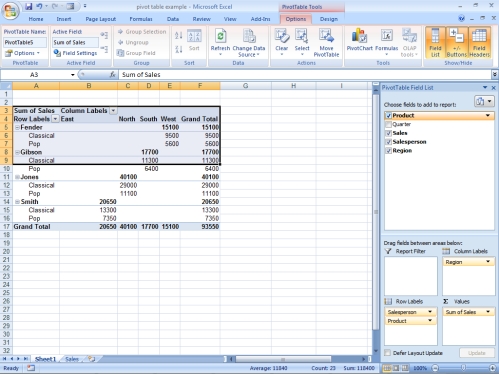
Task: Click the Save icon in quick access toolbar
Action: (29, 6)
